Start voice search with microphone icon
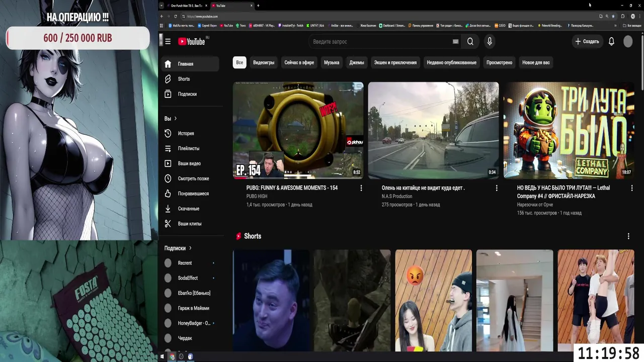 click(x=489, y=42)
